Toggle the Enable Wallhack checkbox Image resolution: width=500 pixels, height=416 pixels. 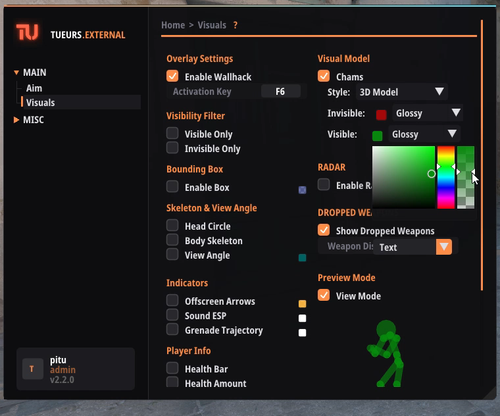tap(172, 76)
